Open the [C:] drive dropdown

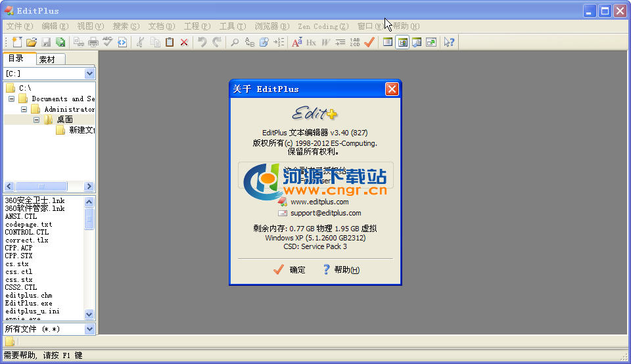coord(89,74)
